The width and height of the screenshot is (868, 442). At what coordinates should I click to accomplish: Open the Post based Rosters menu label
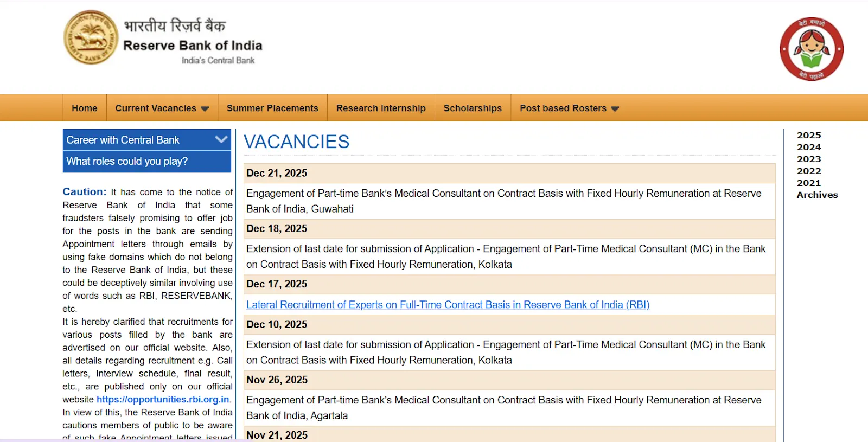click(x=563, y=108)
